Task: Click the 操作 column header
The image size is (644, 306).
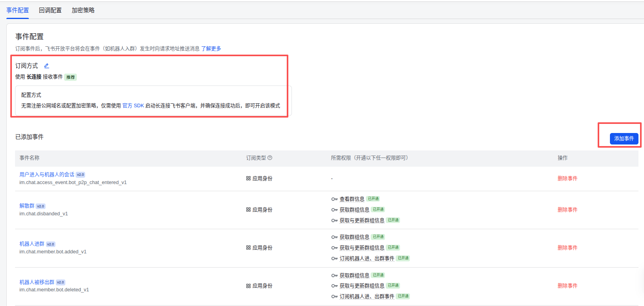Action: coord(562,158)
